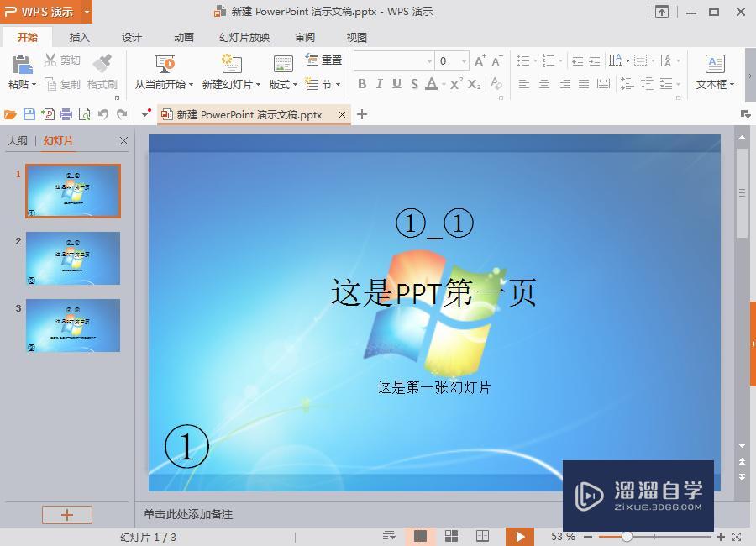Open the 视图 (View) tab
This screenshot has height=546, width=756.
tap(357, 38)
